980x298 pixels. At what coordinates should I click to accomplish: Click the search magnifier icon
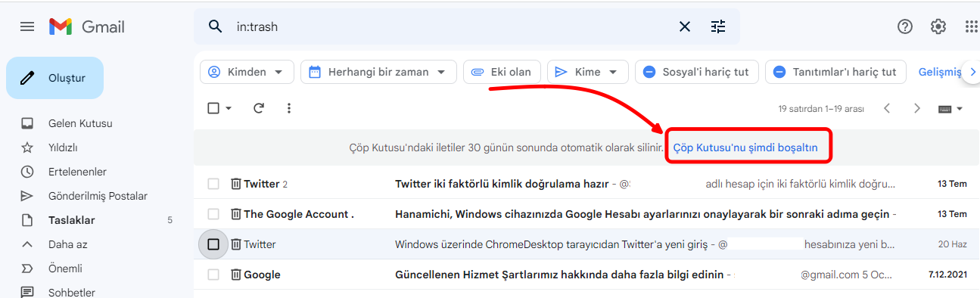tap(216, 26)
